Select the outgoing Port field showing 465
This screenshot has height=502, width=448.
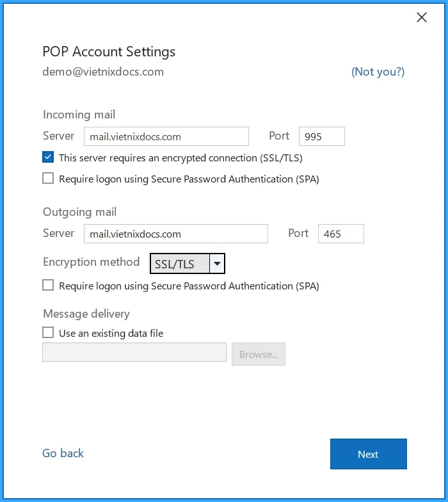pyautogui.click(x=340, y=234)
